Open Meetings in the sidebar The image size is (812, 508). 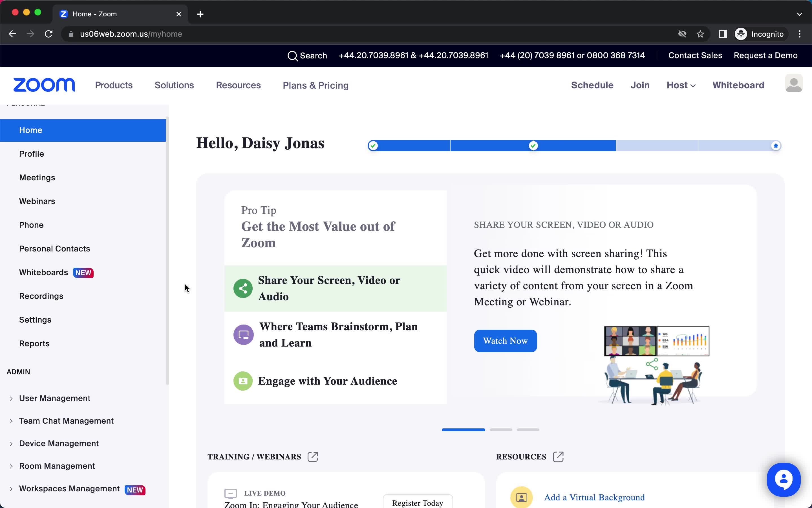tap(37, 178)
